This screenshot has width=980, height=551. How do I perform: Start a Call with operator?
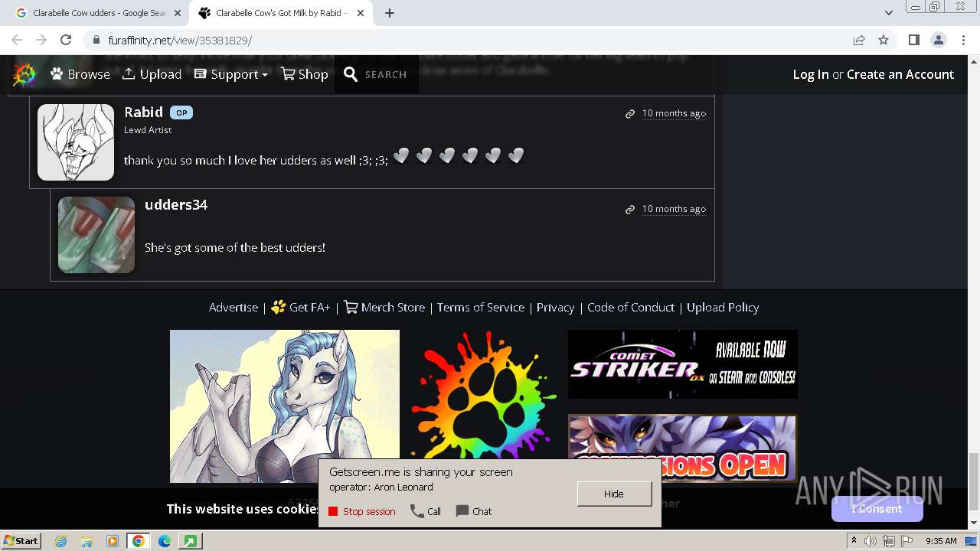tap(426, 511)
